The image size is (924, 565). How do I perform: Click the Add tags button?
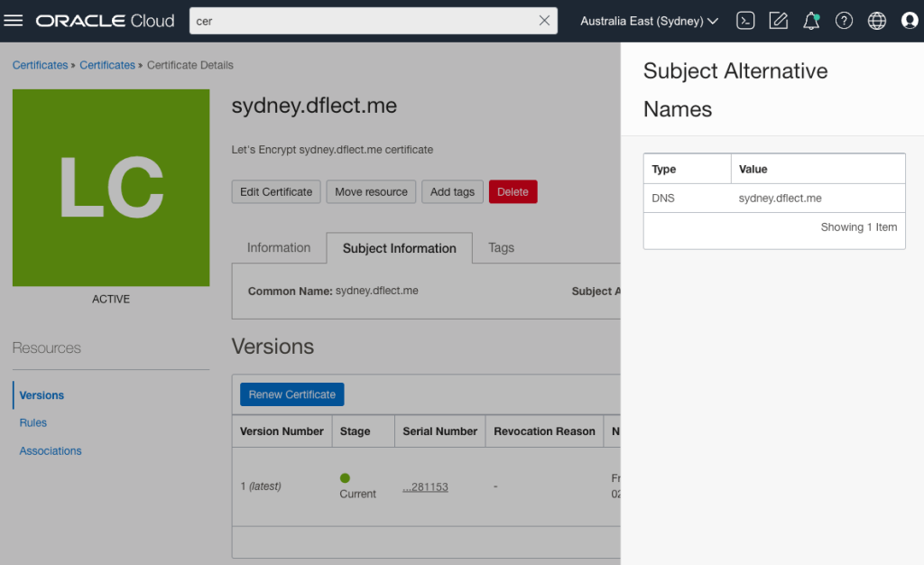pos(452,191)
